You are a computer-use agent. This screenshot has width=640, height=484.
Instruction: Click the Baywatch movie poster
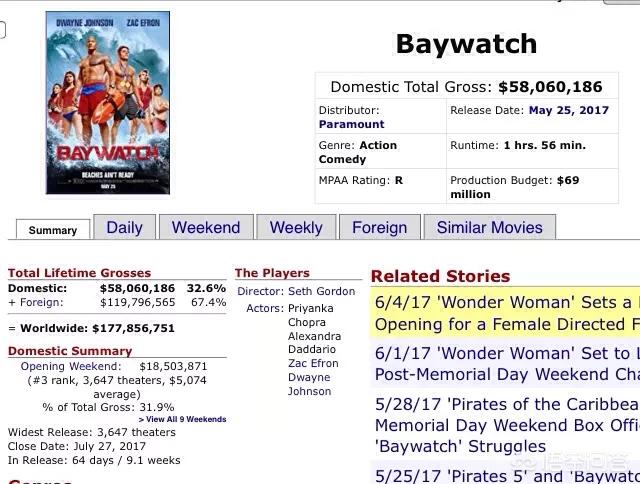point(108,102)
